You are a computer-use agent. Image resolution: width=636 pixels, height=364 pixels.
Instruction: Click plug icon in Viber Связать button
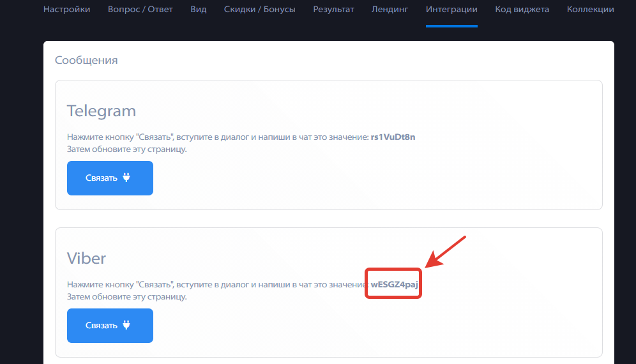(126, 324)
